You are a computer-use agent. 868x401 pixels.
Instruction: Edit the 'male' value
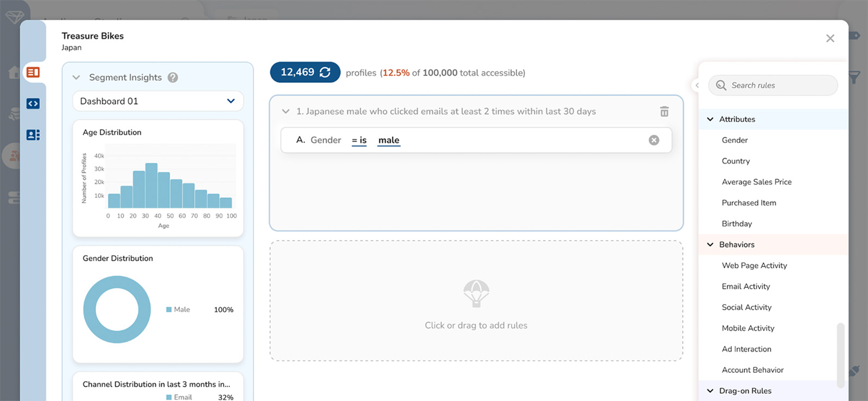click(389, 140)
